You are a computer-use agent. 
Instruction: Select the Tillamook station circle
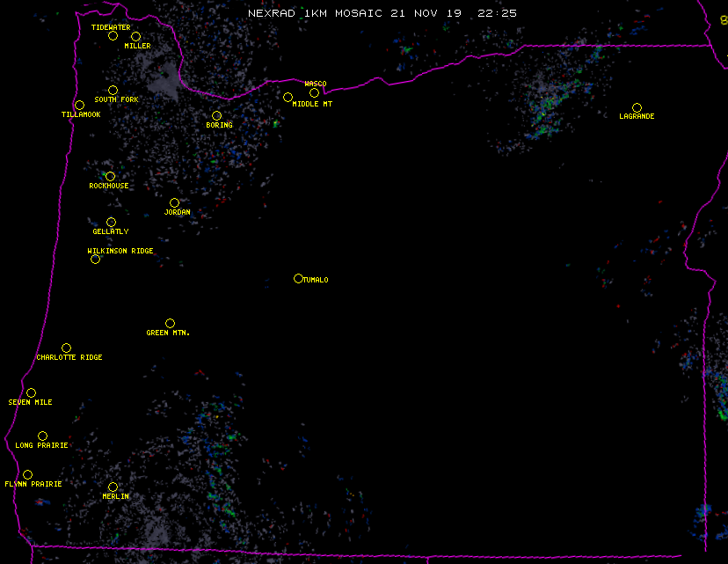(79, 106)
